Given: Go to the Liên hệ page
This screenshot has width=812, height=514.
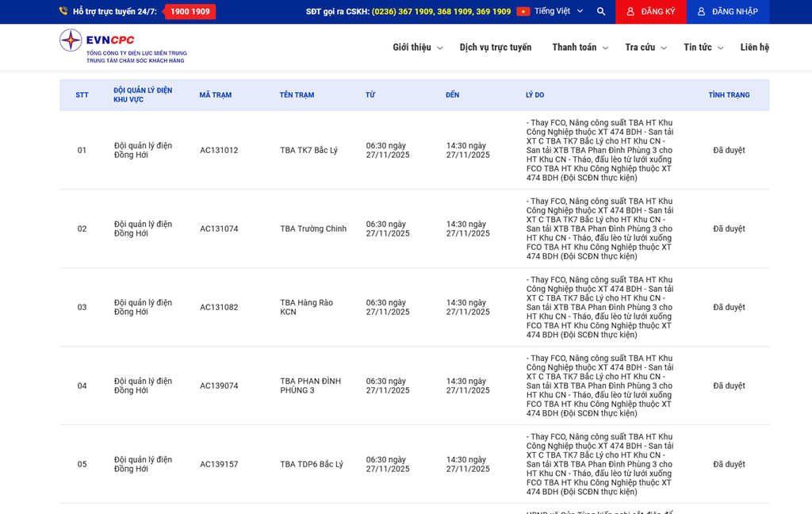Looking at the screenshot, I should (754, 48).
